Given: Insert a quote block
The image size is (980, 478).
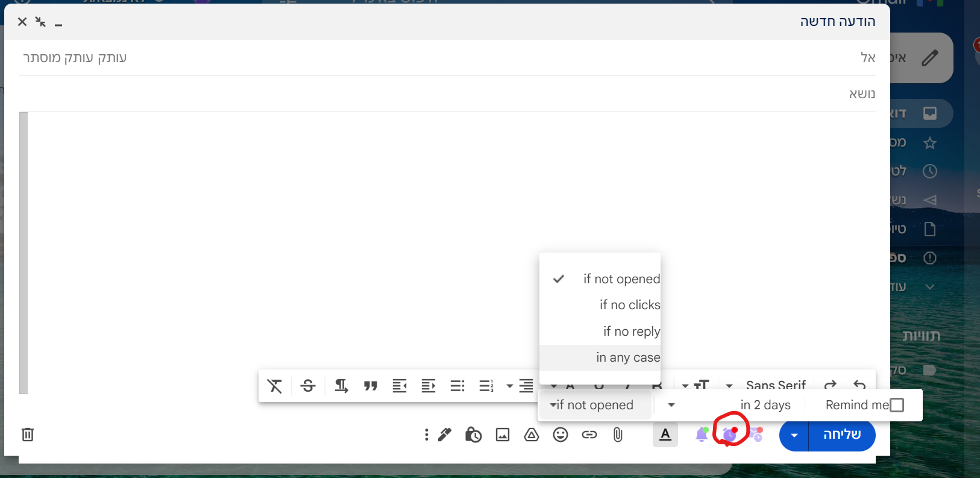Looking at the screenshot, I should click(x=371, y=386).
